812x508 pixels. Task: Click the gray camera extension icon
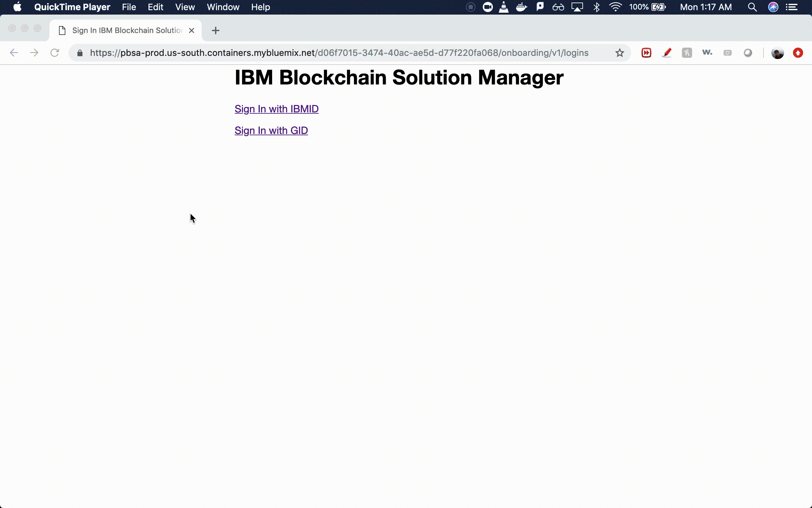727,53
